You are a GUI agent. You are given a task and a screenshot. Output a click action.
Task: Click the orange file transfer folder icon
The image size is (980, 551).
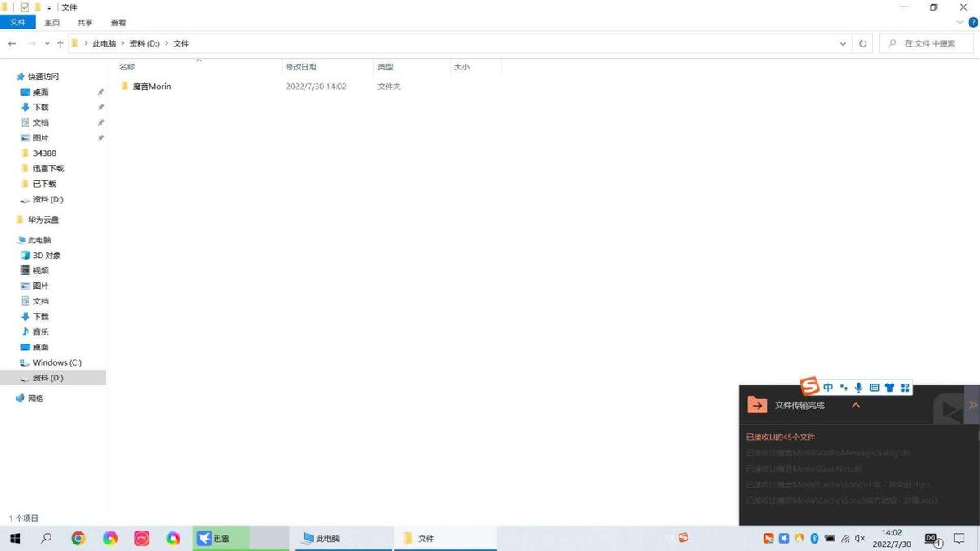coord(757,405)
